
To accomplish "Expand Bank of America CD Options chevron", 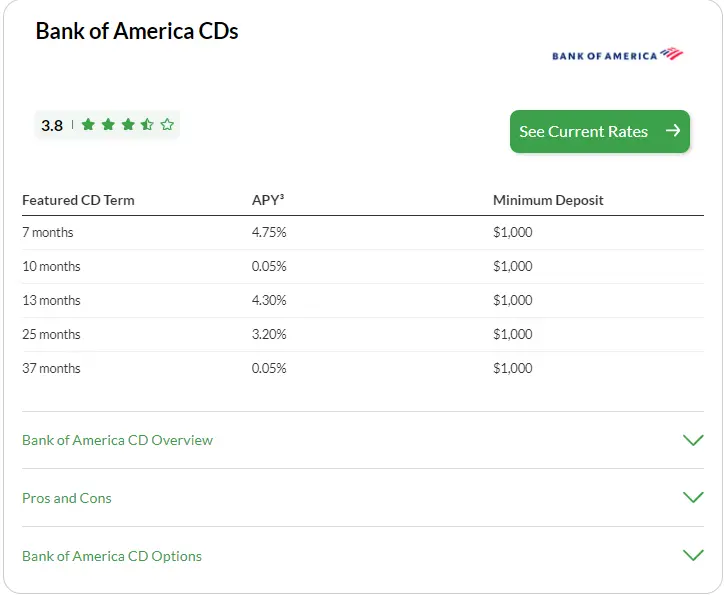I will tap(693, 555).
